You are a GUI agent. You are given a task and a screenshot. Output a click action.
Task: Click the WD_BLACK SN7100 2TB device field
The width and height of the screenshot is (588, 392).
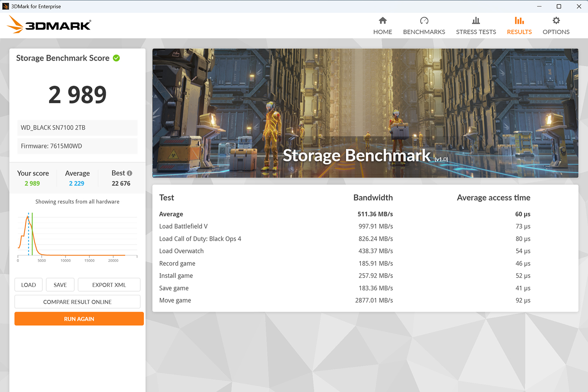point(77,128)
